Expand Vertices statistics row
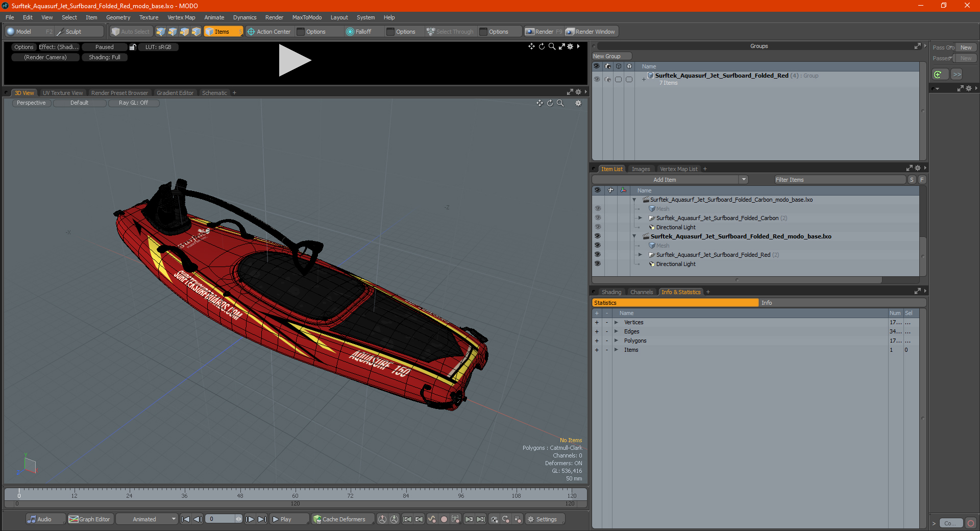 click(x=616, y=323)
